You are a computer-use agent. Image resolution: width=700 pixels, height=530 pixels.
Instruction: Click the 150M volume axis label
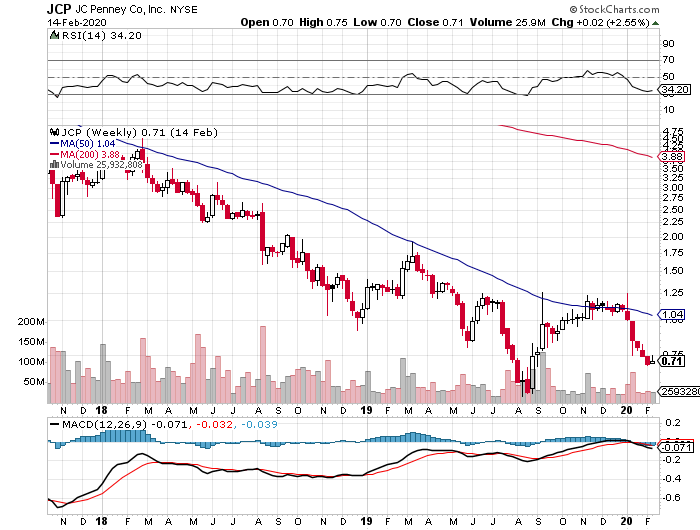click(31, 342)
